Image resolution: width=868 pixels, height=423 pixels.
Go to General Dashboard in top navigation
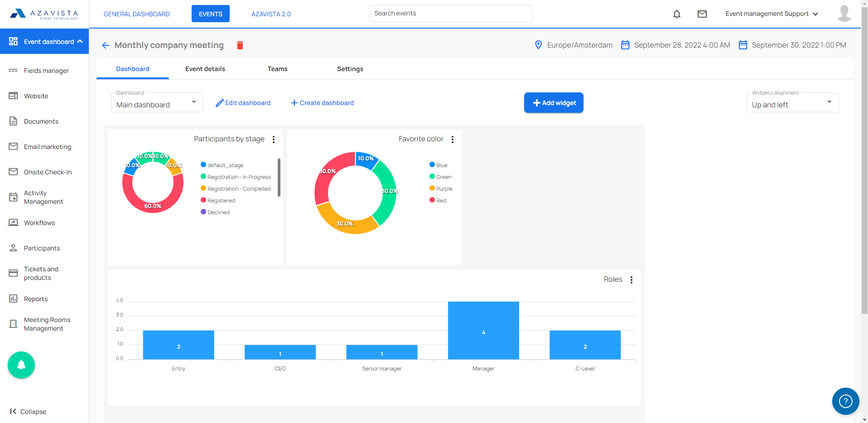tap(137, 14)
